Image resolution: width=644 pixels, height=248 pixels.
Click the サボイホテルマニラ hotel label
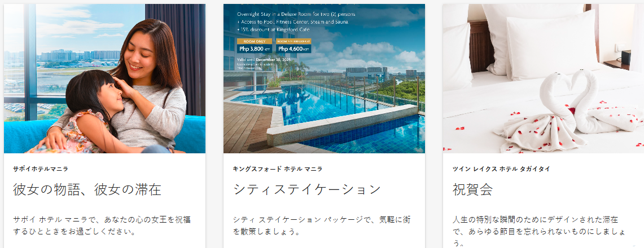(x=41, y=169)
